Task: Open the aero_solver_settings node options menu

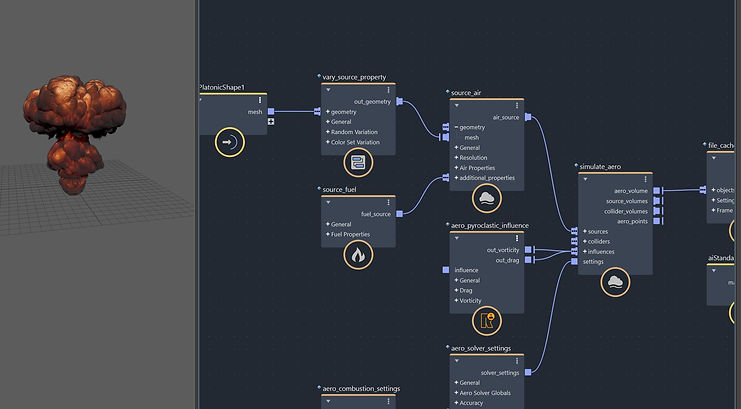Action: point(517,361)
